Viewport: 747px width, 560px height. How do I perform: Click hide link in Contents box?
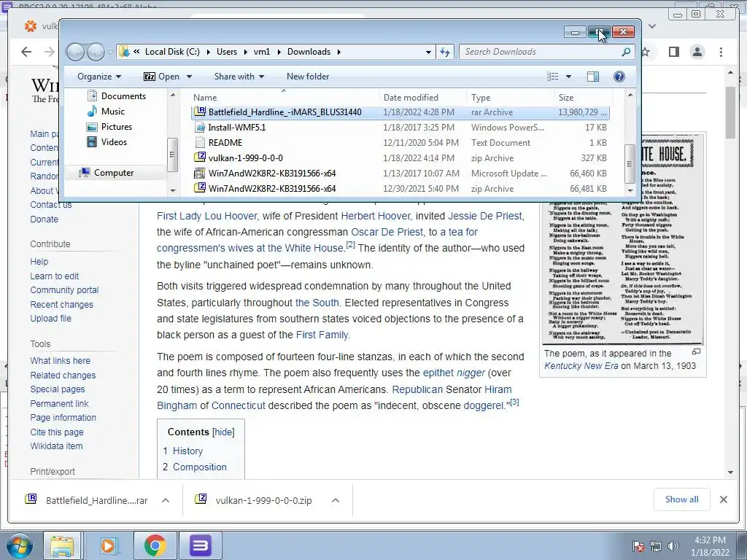[x=223, y=432]
